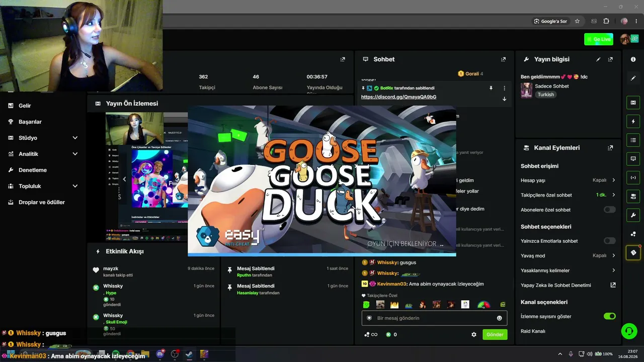Expand the Stüdyo sidebar section chevron

click(x=75, y=138)
